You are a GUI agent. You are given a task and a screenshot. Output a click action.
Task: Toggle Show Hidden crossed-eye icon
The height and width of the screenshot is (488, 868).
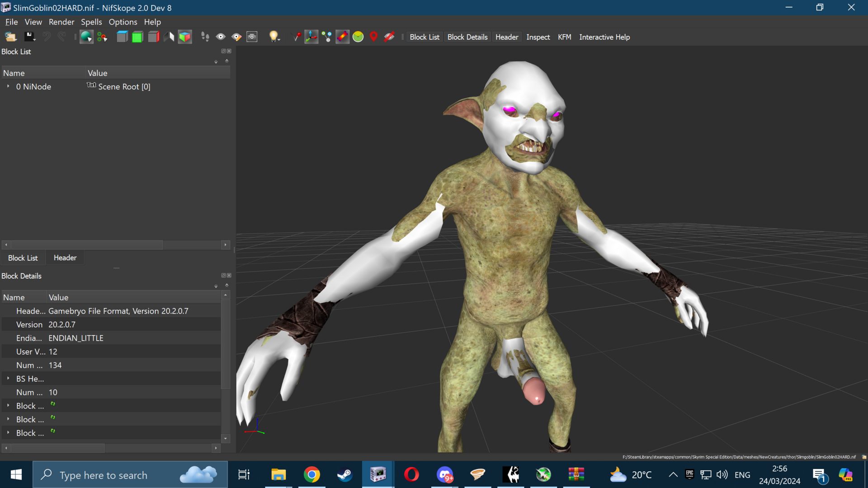389,37
